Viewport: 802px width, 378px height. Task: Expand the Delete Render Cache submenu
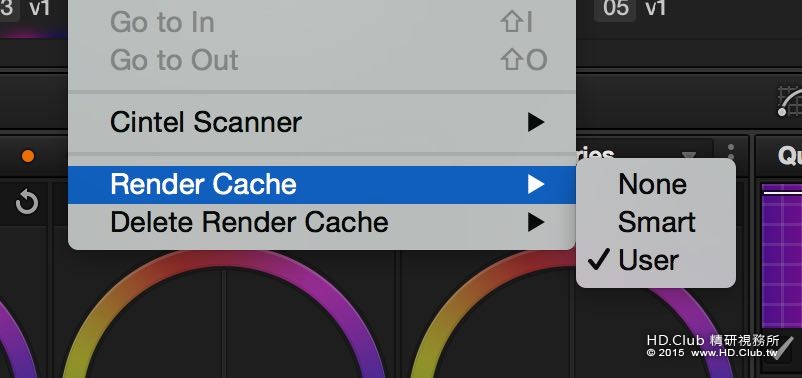click(322, 222)
